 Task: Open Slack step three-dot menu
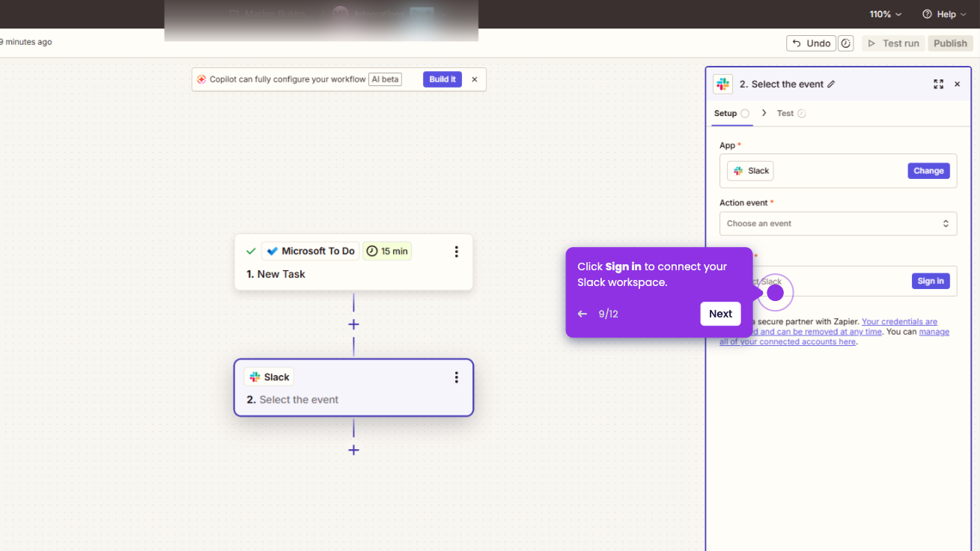(x=456, y=377)
